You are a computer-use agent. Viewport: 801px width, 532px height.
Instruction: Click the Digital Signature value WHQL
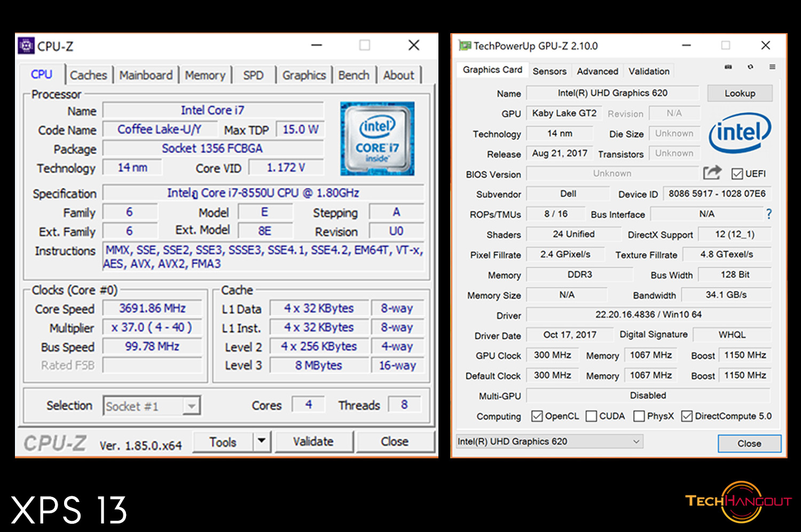(732, 335)
